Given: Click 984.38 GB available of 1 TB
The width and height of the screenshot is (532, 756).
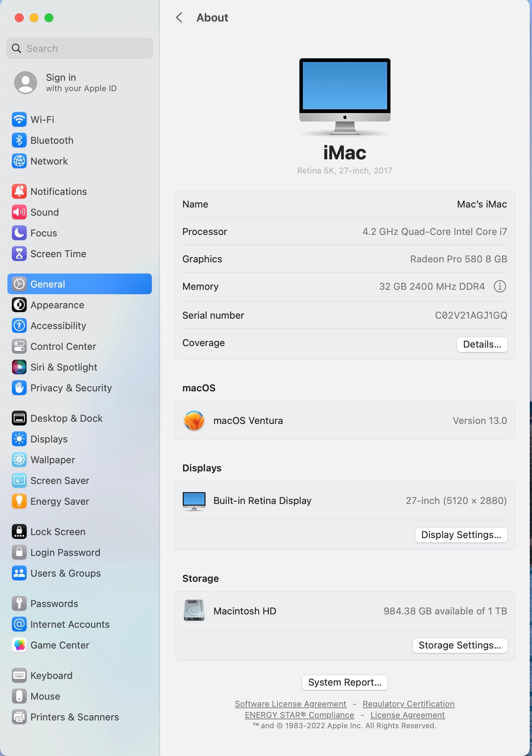Looking at the screenshot, I should [445, 611].
